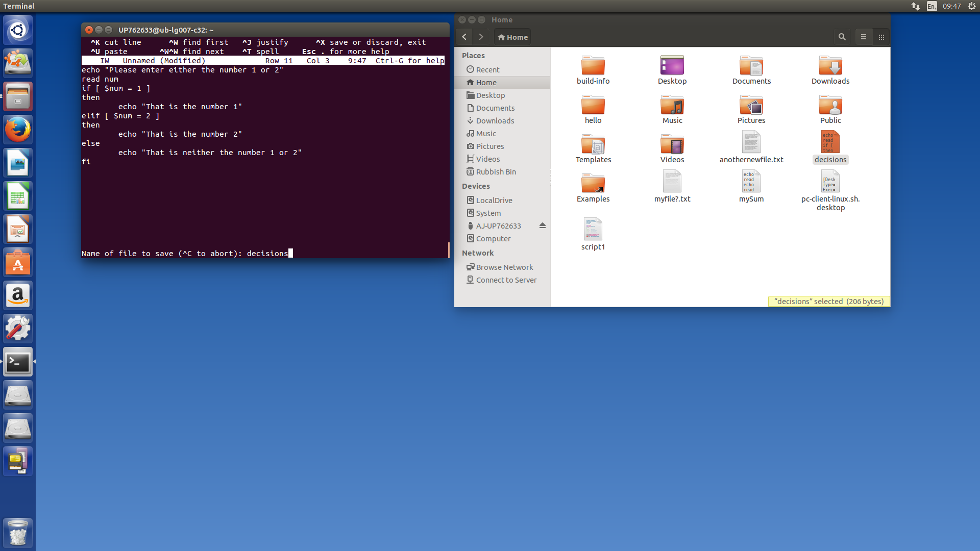Open LibreOffice Impress from the launcher

tap(18, 229)
